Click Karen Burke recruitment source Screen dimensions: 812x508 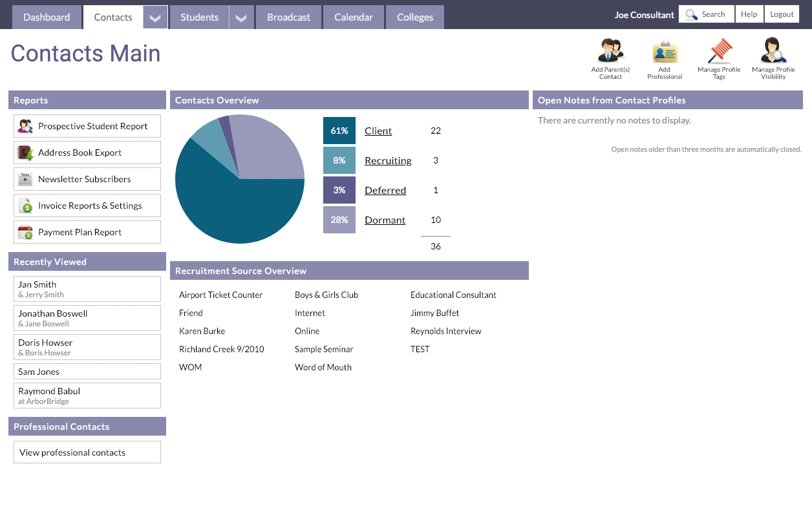pos(202,331)
